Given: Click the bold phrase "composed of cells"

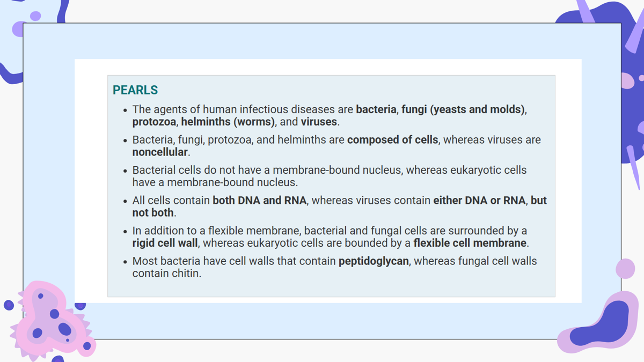Looking at the screenshot, I should point(392,140).
